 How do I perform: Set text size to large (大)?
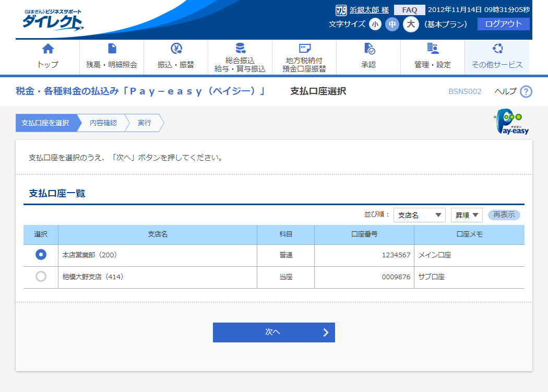[411, 24]
